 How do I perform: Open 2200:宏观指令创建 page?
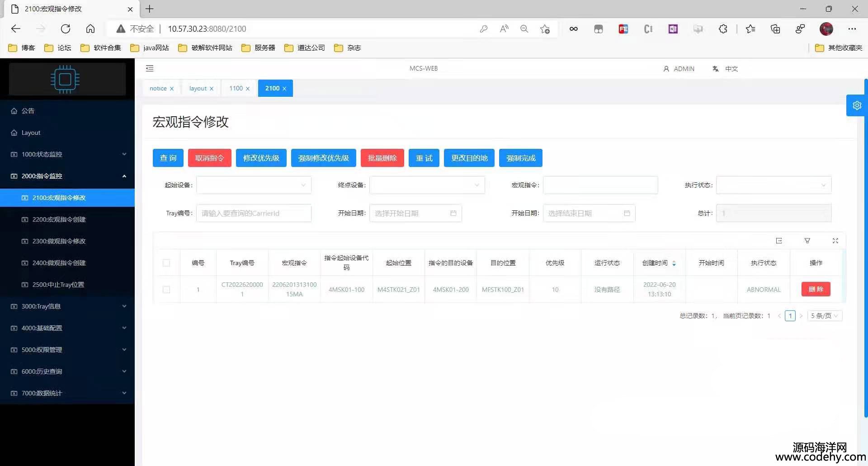67,219
